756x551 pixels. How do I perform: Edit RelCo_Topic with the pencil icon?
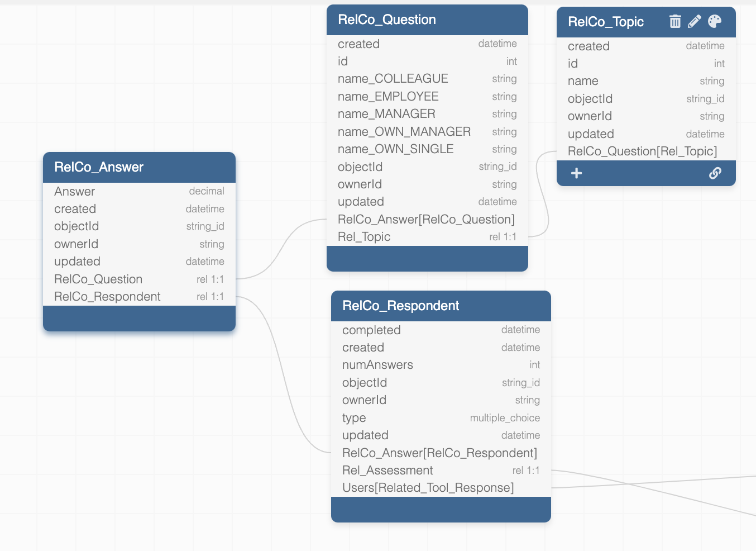pyautogui.click(x=695, y=22)
